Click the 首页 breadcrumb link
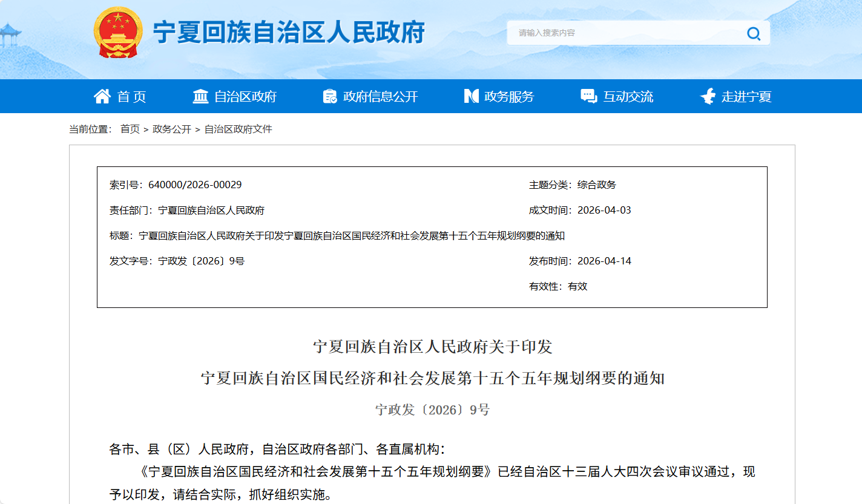 [x=130, y=129]
